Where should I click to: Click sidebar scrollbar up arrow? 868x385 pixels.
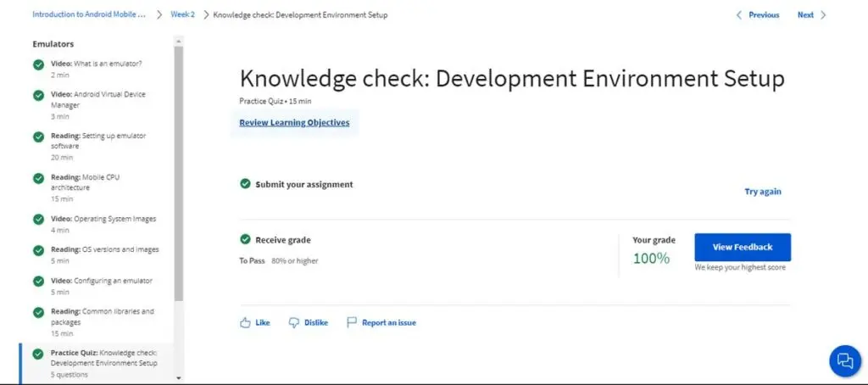tap(178, 41)
